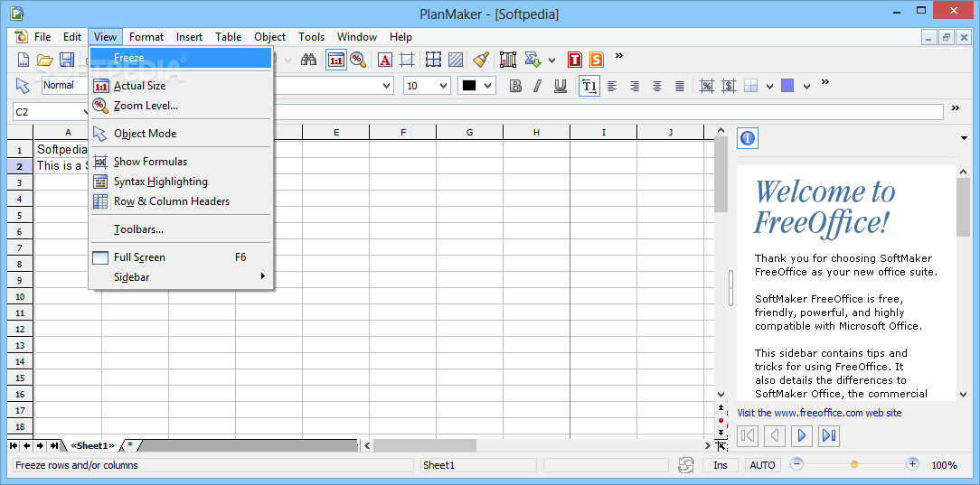
Task: Select Object Mode from View menu
Action: pos(181,133)
